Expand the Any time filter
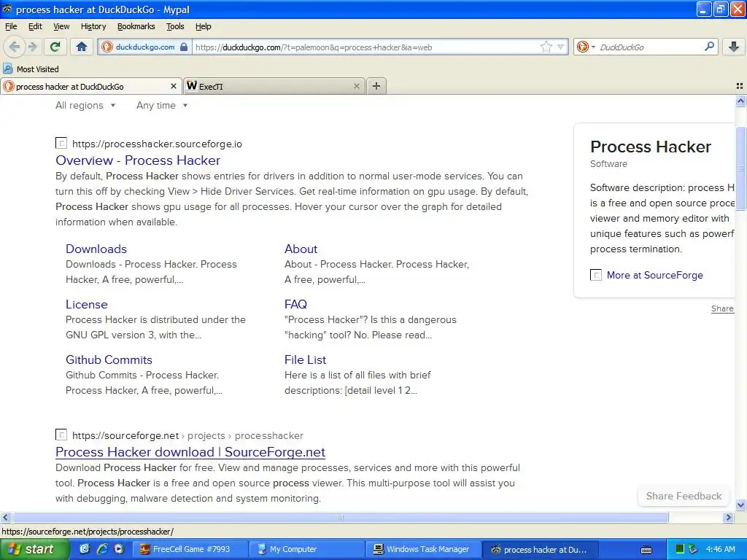Viewport: 747px width, 560px height. point(162,105)
